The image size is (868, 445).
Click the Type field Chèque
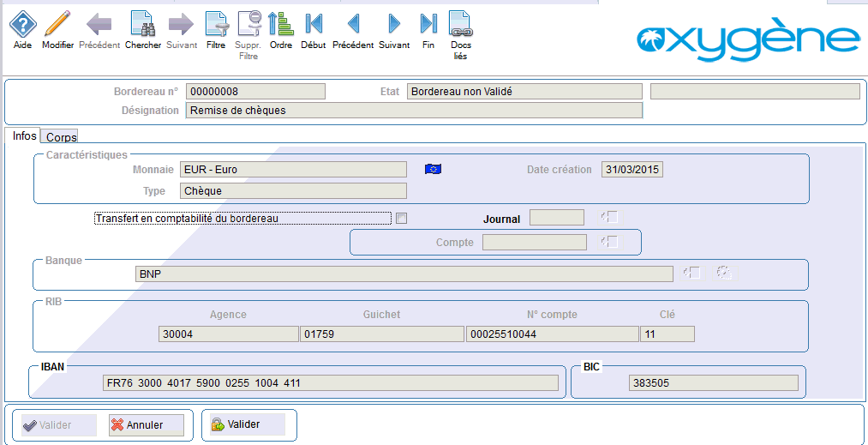pos(293,190)
